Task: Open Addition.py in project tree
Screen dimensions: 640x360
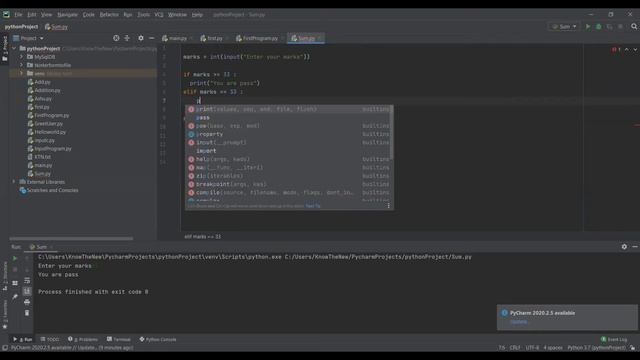Action: [44, 90]
